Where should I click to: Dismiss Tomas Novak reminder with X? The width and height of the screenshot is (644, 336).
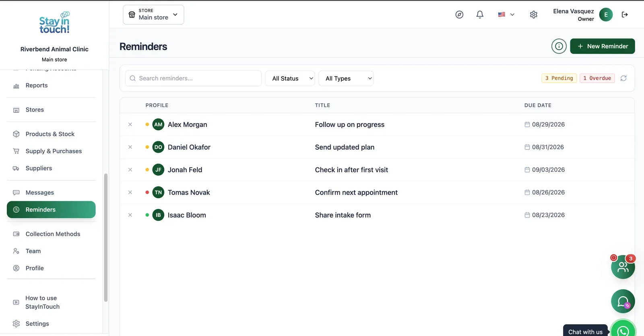pyautogui.click(x=130, y=193)
